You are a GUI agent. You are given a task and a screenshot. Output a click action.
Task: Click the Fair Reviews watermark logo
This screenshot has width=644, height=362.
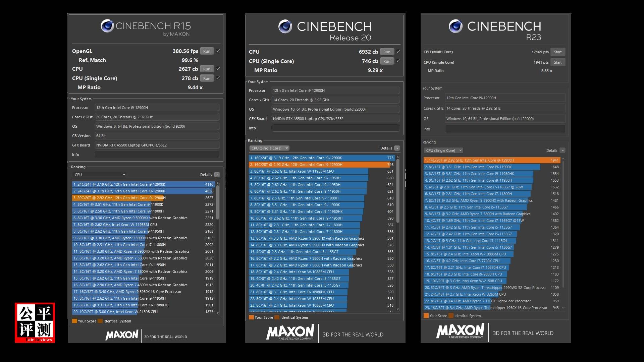tap(35, 322)
